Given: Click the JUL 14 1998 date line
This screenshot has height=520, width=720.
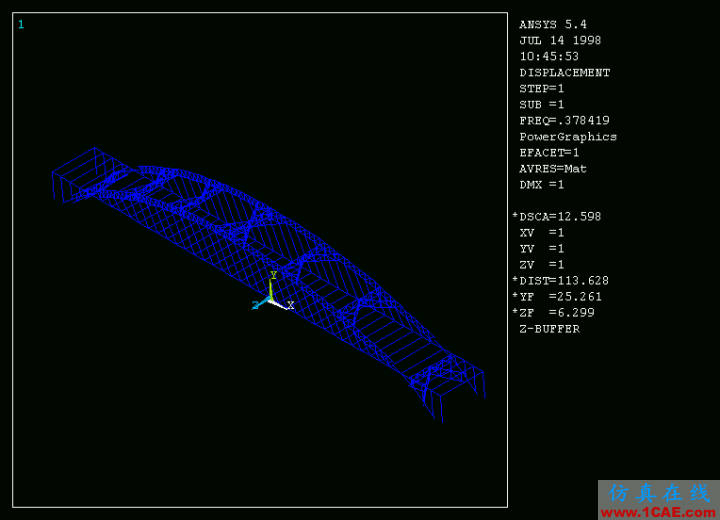Looking at the screenshot, I should [x=560, y=41].
